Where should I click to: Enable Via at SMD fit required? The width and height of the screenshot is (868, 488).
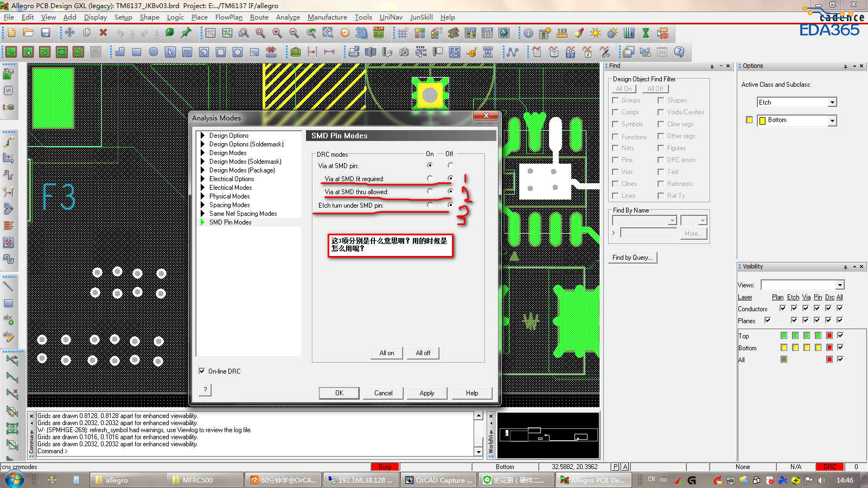tap(430, 178)
